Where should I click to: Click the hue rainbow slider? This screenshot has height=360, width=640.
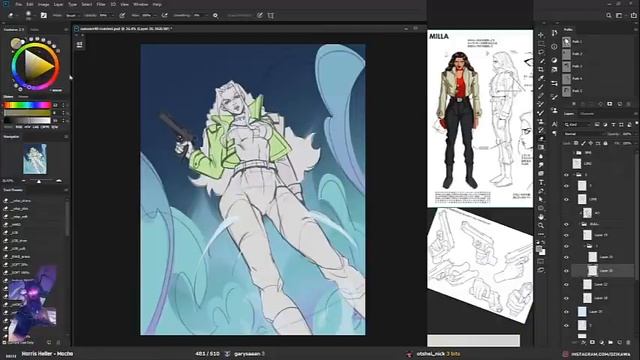(x=27, y=105)
